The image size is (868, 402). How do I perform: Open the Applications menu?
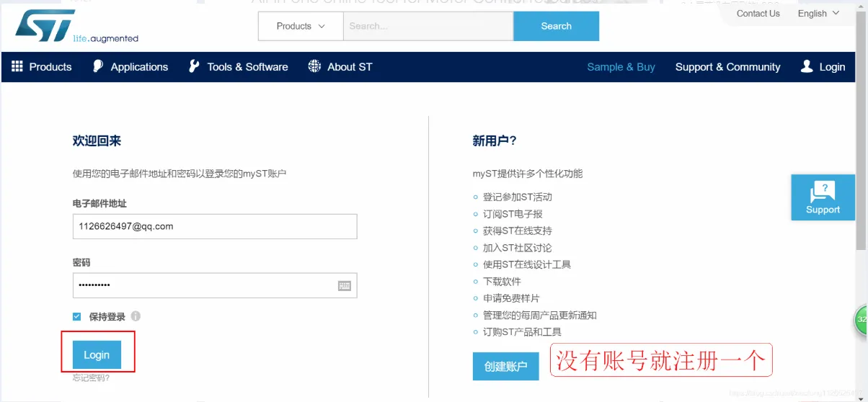139,67
